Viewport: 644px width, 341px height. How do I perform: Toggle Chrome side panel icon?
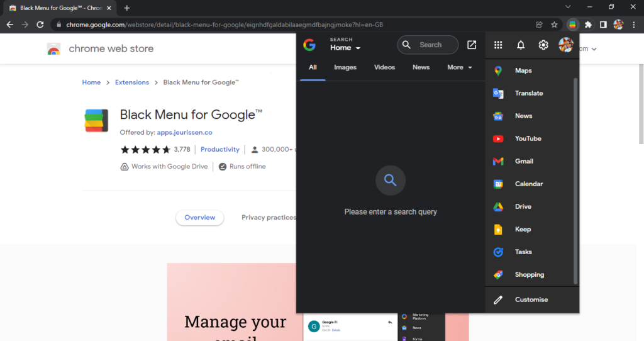pos(603,25)
